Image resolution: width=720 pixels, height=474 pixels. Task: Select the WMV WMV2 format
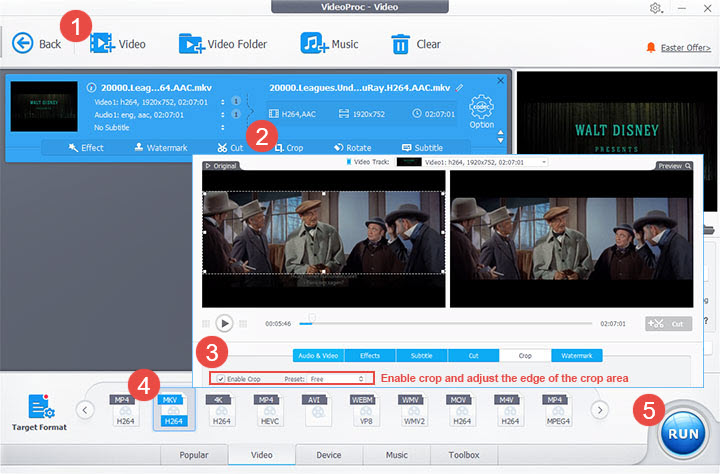pos(414,410)
